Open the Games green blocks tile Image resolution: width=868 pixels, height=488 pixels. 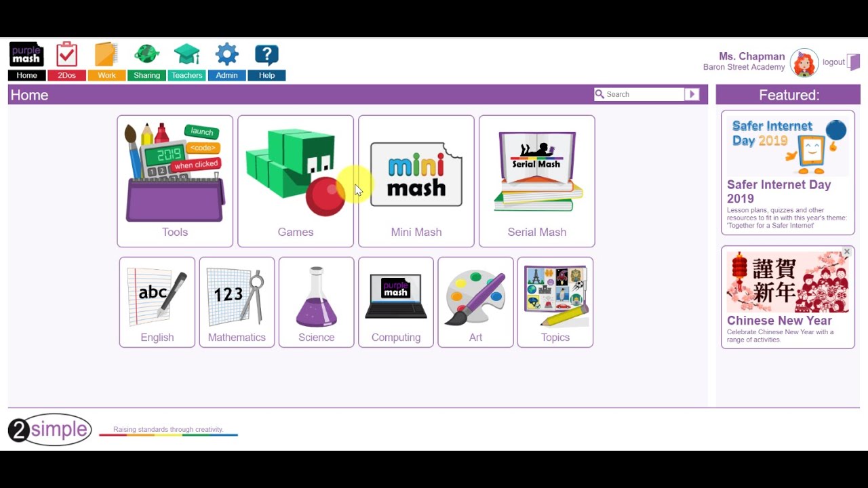coord(296,181)
